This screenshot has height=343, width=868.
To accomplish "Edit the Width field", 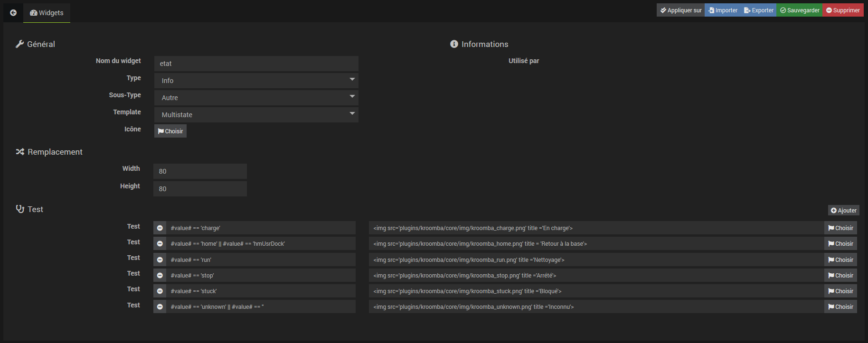I will coord(200,171).
